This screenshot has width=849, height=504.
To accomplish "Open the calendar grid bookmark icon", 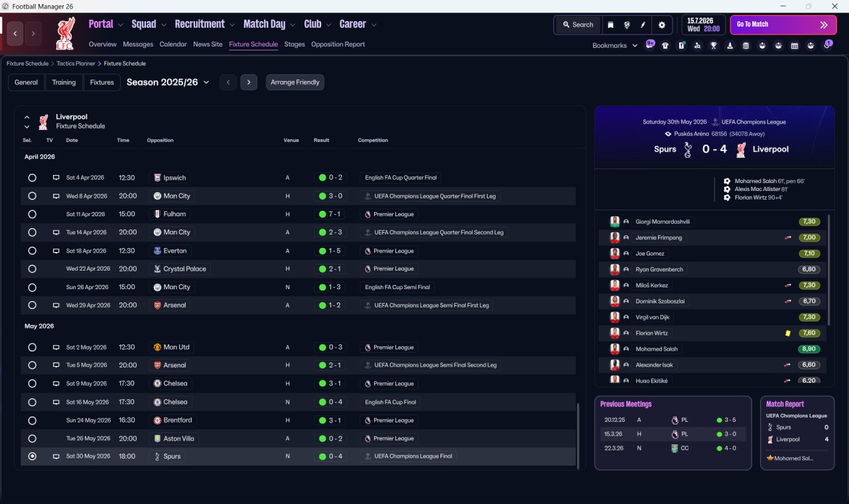I will point(795,46).
